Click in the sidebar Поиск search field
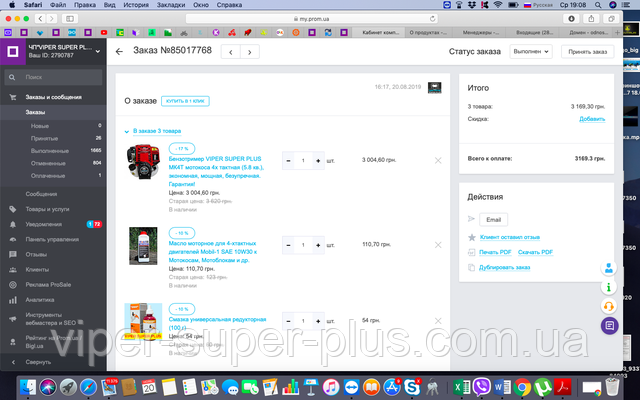This screenshot has height=400, width=640. tap(53, 77)
